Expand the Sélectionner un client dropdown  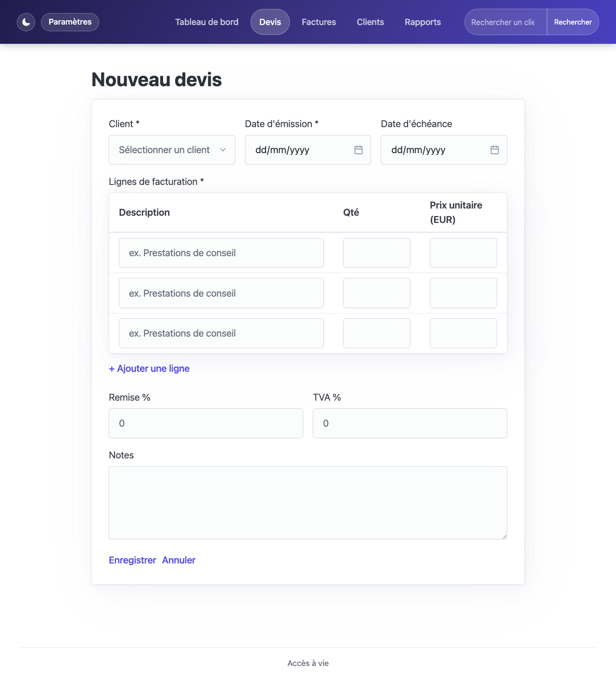point(172,150)
